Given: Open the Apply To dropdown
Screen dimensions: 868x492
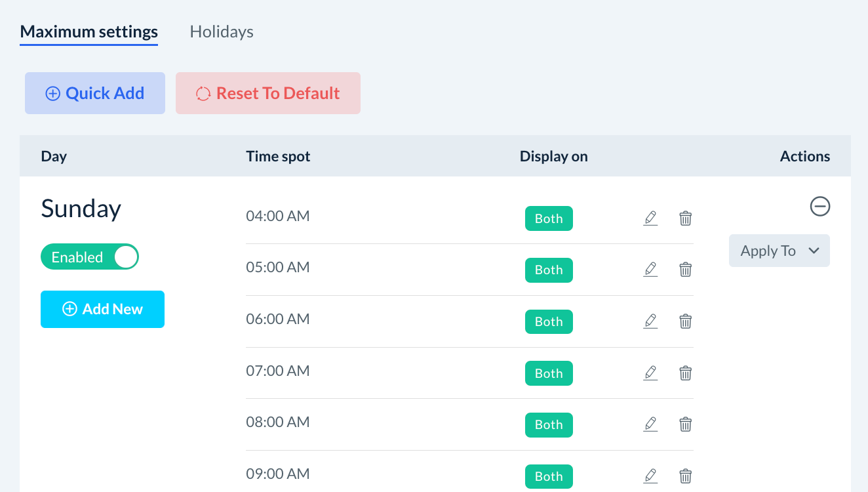Looking at the screenshot, I should click(779, 251).
